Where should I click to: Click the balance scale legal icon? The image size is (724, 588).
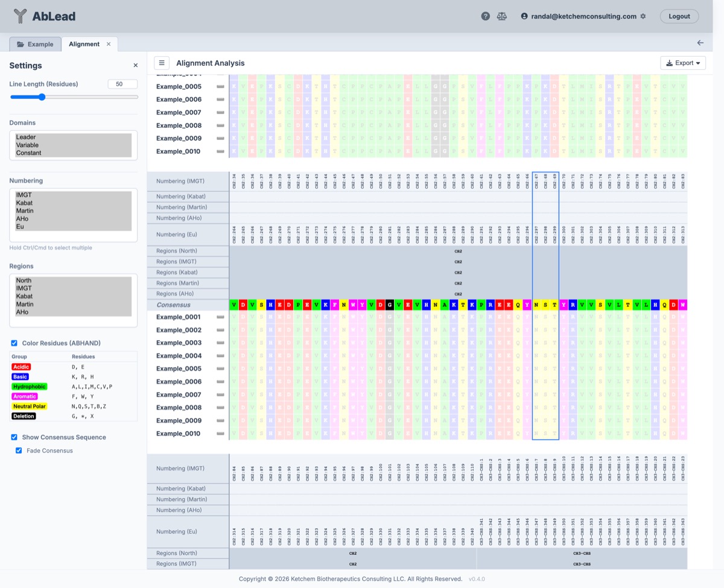coord(502,16)
